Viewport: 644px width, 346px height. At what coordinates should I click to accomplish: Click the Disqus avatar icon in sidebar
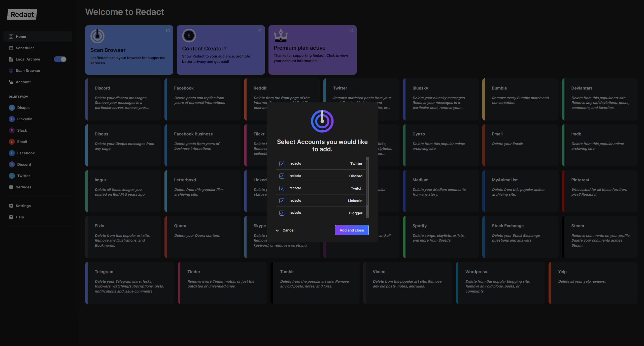pos(12,108)
